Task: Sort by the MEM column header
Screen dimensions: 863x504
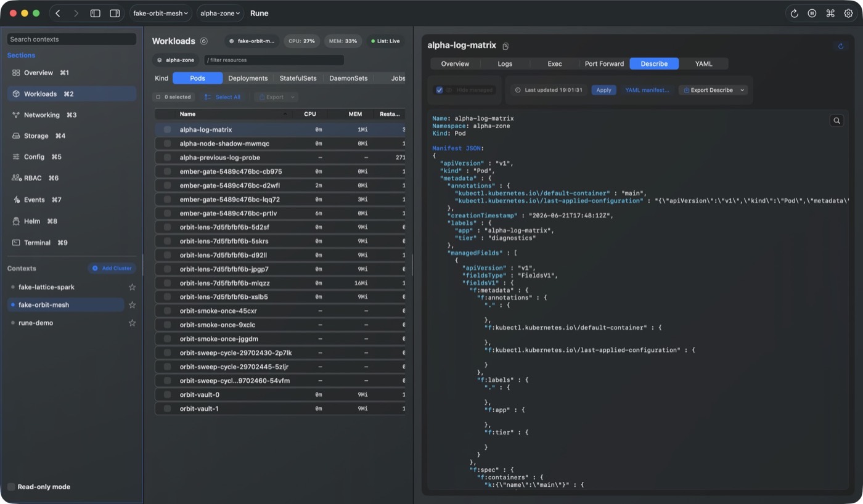Action: (356, 114)
